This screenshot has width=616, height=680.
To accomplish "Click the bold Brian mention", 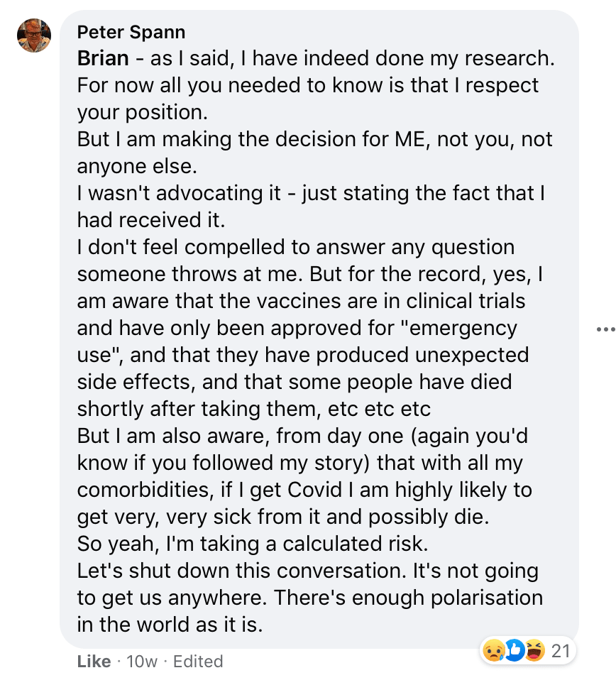I will click(x=102, y=58).
